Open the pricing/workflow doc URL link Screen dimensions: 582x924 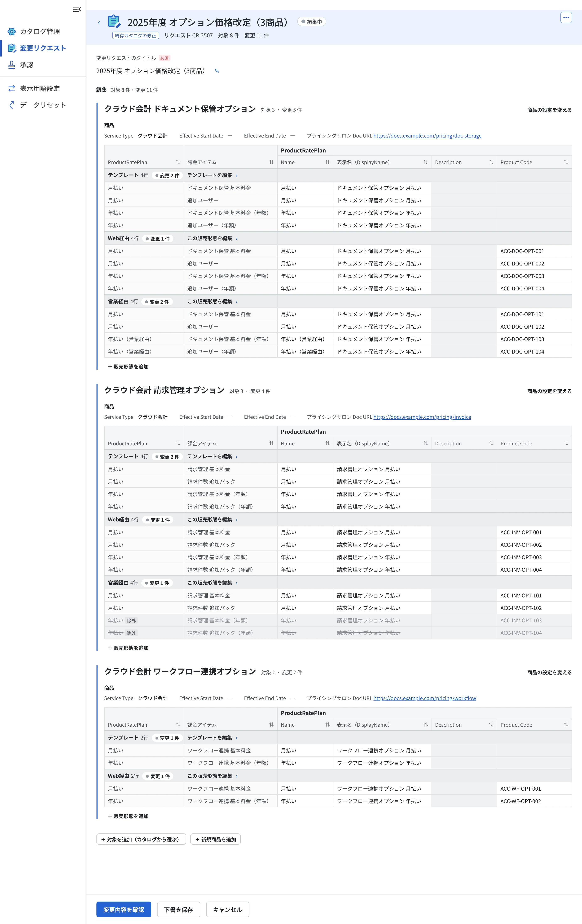[x=425, y=698]
